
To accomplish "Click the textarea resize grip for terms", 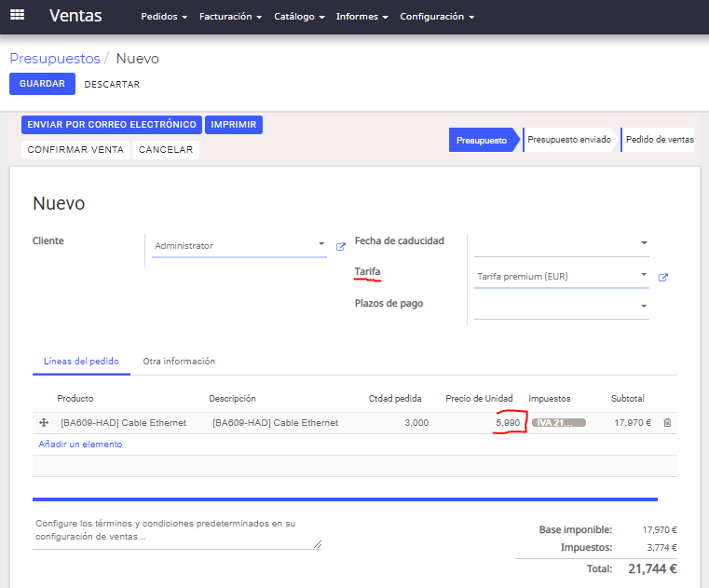I will tap(318, 544).
